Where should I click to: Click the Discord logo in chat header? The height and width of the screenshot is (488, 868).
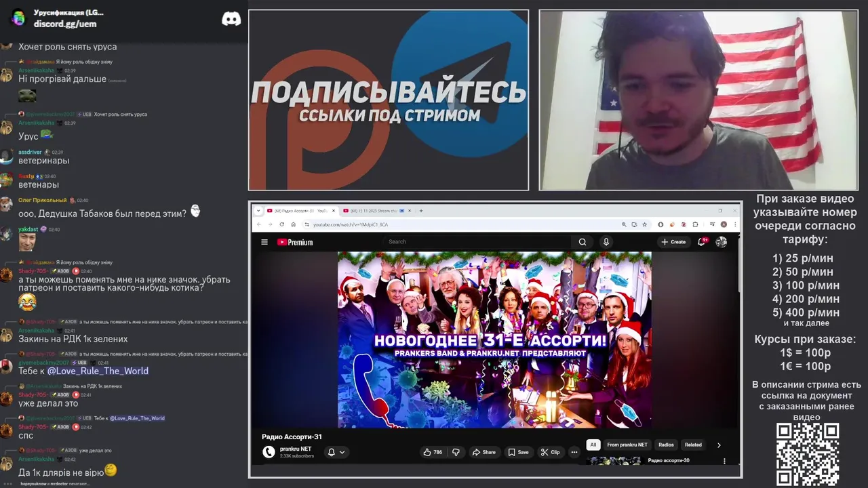click(231, 19)
